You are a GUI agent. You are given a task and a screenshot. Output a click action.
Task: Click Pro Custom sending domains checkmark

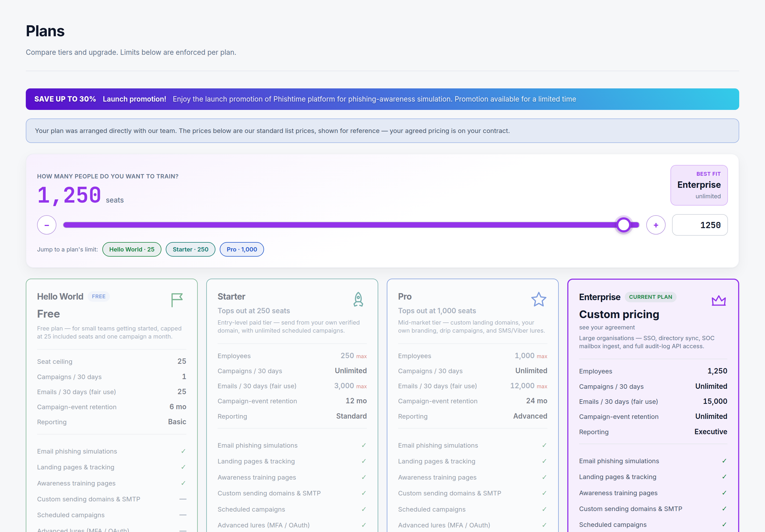click(x=544, y=493)
